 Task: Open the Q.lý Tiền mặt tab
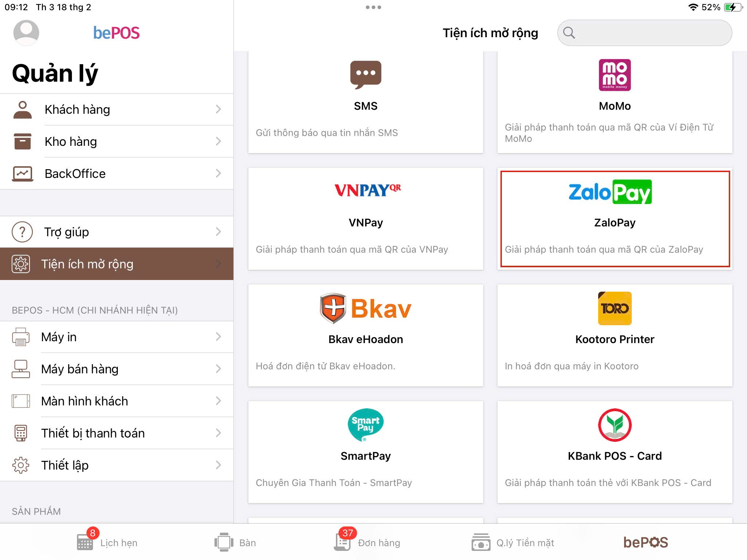pyautogui.click(x=512, y=542)
